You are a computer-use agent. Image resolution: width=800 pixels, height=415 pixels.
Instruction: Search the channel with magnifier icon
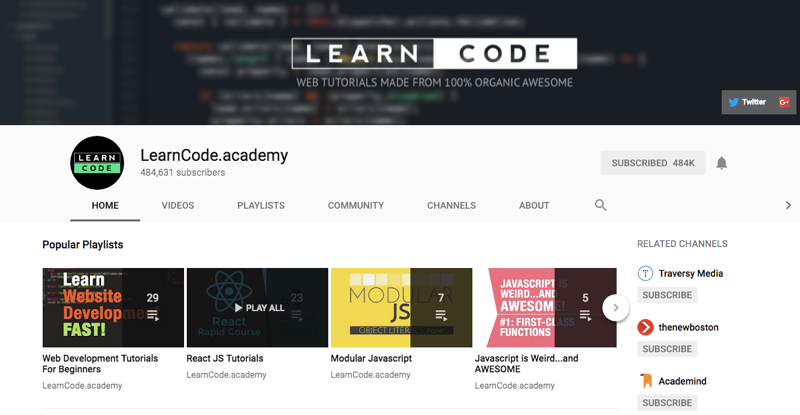(601, 205)
